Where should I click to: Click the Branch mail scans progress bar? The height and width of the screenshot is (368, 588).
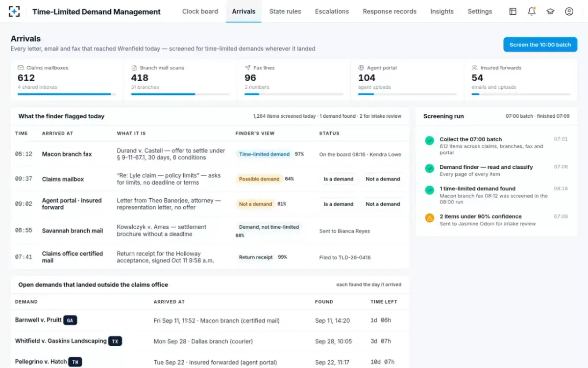pos(180,94)
